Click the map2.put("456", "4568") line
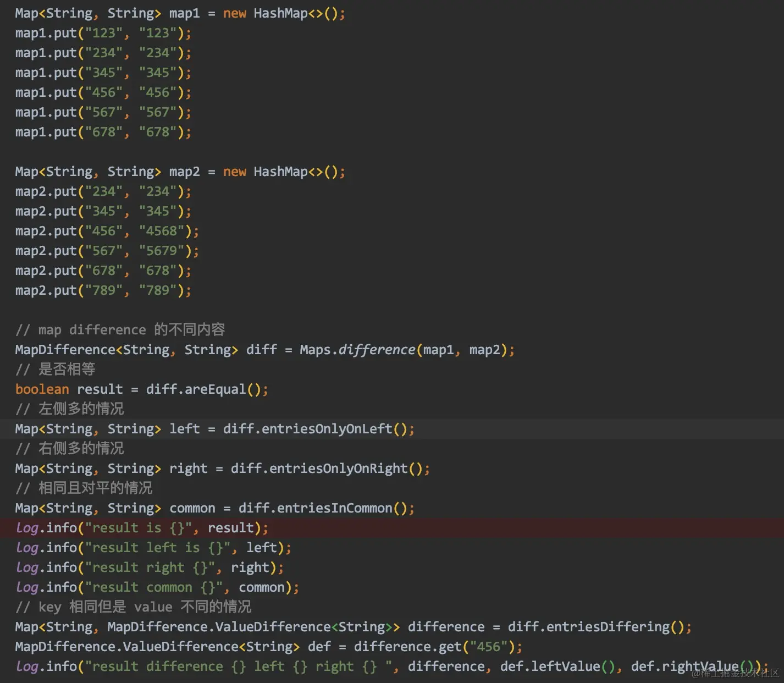 point(107,231)
